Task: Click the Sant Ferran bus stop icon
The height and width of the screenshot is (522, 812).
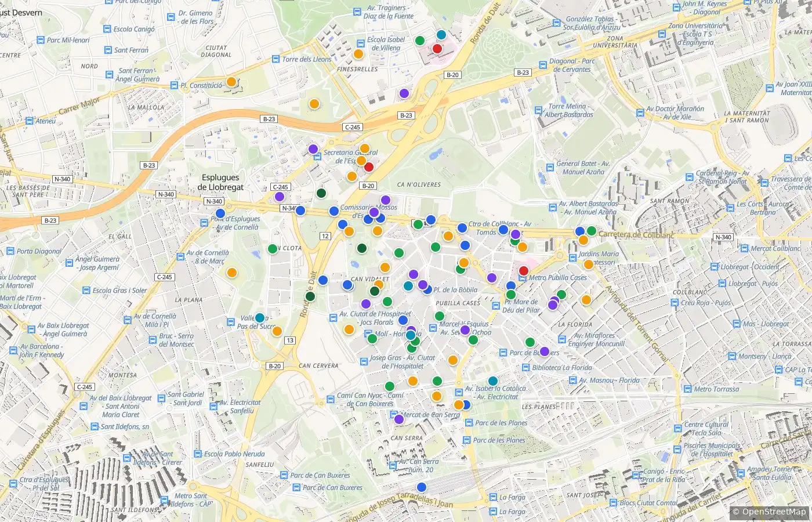Action: pyautogui.click(x=108, y=50)
